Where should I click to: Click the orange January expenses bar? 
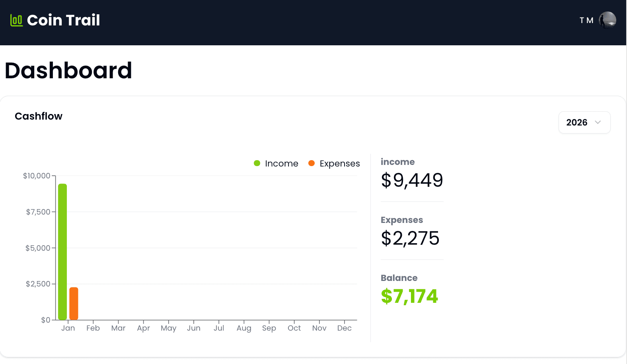(x=74, y=303)
